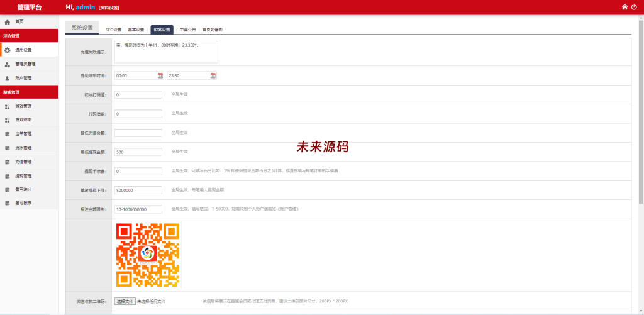644x315 pixels.
Task: Open 提现管理 in sidebar
Action: coord(29,176)
